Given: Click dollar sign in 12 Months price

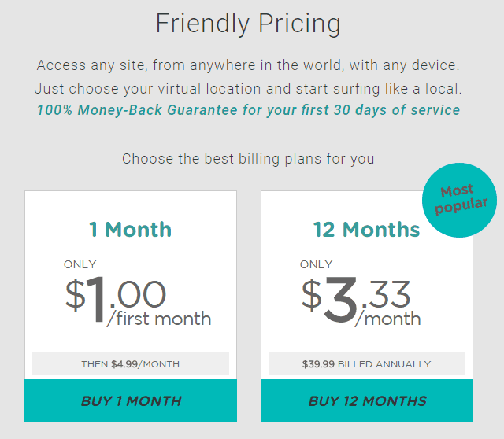Looking at the screenshot, I should (312, 295).
